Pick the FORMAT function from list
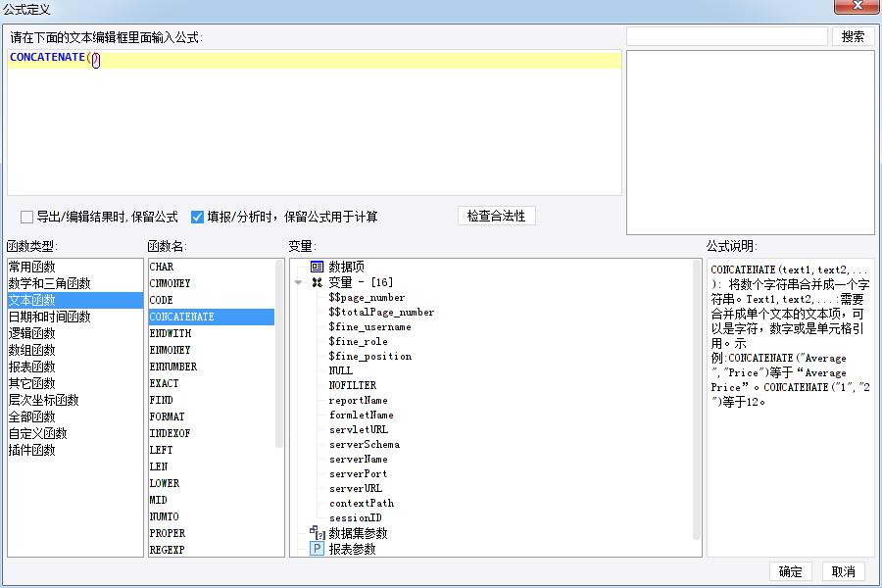Viewport: 882px width, 588px height. [167, 416]
